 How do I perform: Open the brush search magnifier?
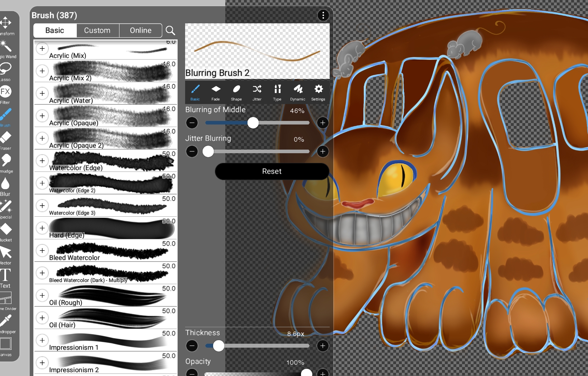point(170,30)
